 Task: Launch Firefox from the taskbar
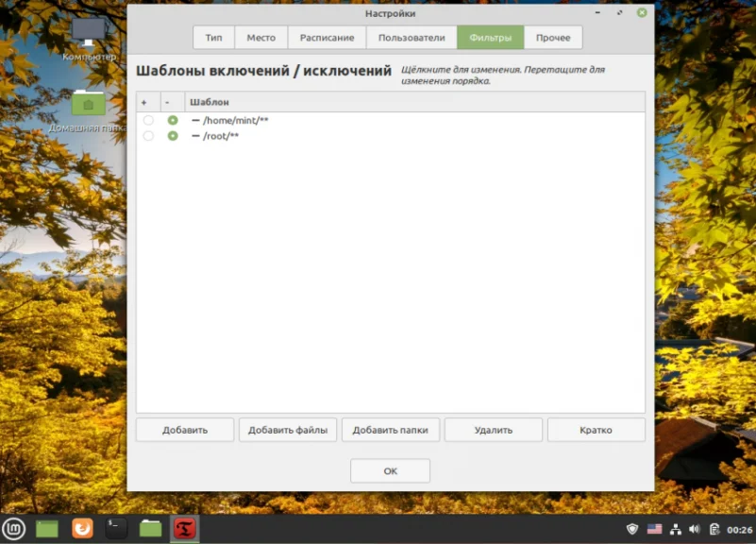click(x=82, y=529)
